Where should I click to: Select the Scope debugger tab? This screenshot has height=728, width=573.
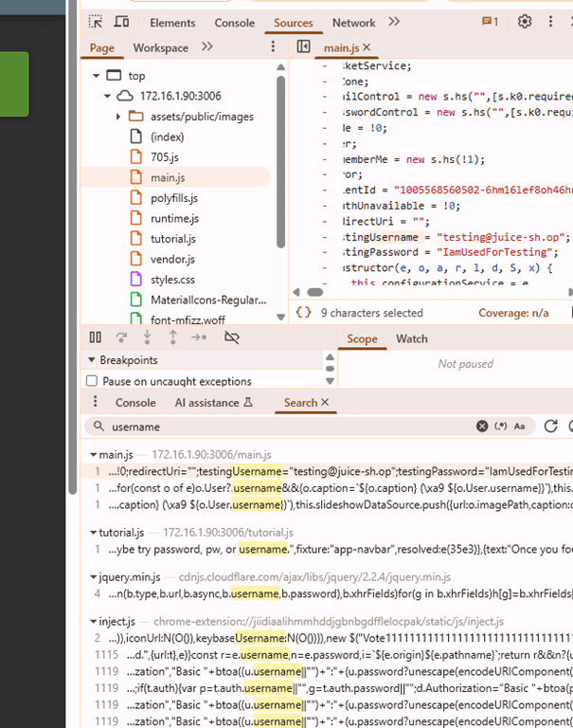[x=362, y=339]
